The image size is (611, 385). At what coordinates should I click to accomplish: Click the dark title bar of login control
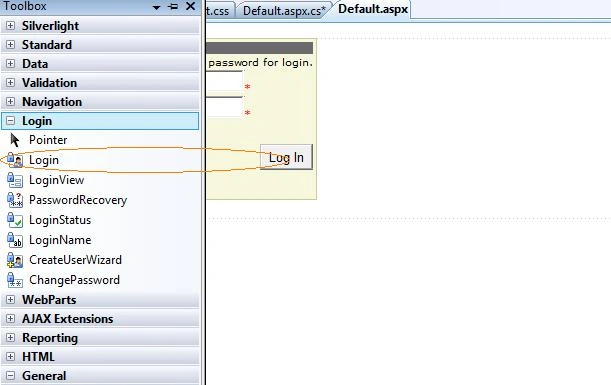click(x=260, y=48)
